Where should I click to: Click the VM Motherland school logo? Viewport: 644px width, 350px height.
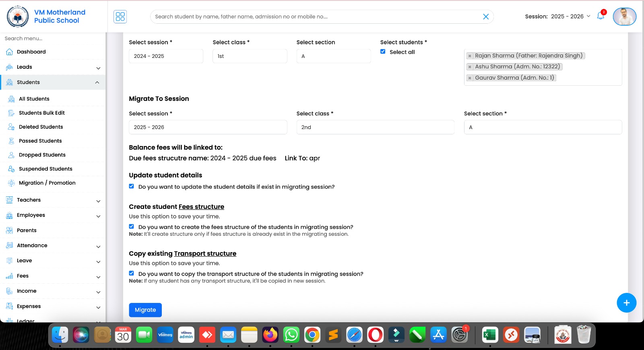(x=18, y=16)
